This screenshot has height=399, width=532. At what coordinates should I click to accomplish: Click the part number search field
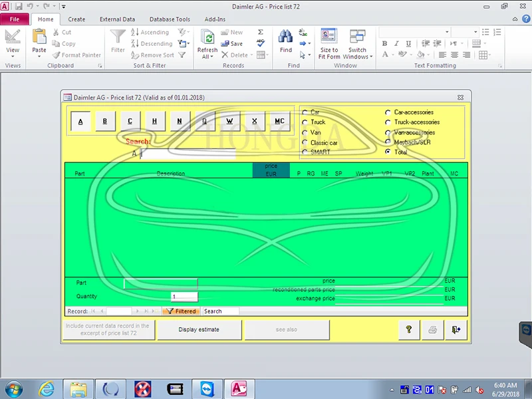click(x=188, y=154)
